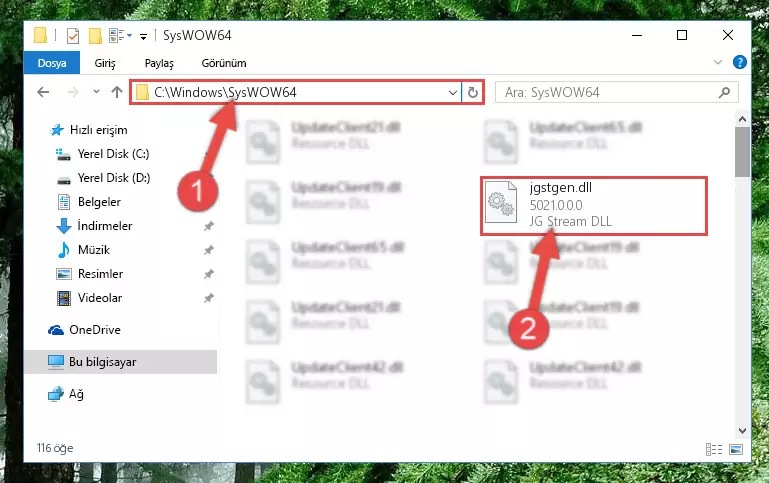This screenshot has height=483, width=769.
Task: Select the jgstgen.dll file
Action: point(593,205)
